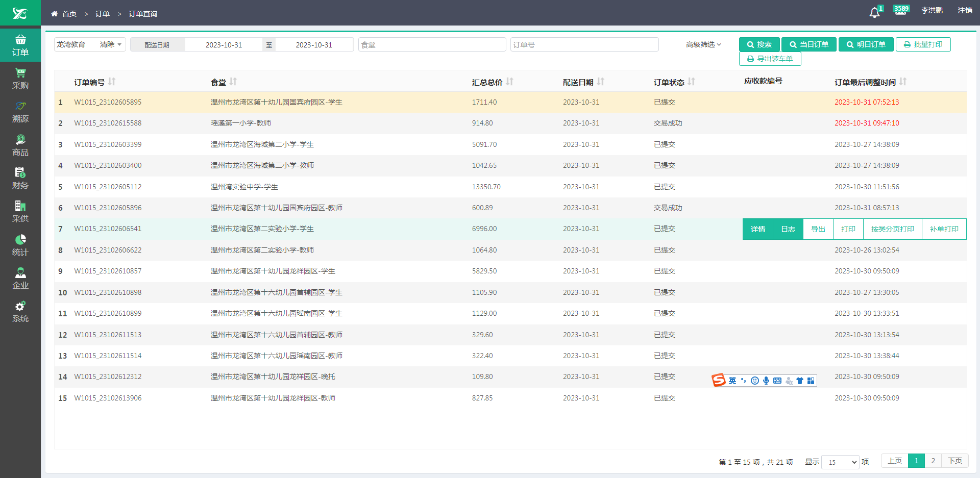Open user menu 李洪鹏
980x478 pixels.
coord(932,10)
